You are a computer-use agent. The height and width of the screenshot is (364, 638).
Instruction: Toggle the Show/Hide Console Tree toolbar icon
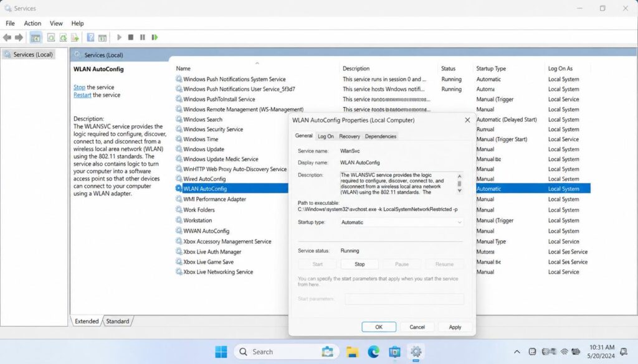[x=36, y=38]
